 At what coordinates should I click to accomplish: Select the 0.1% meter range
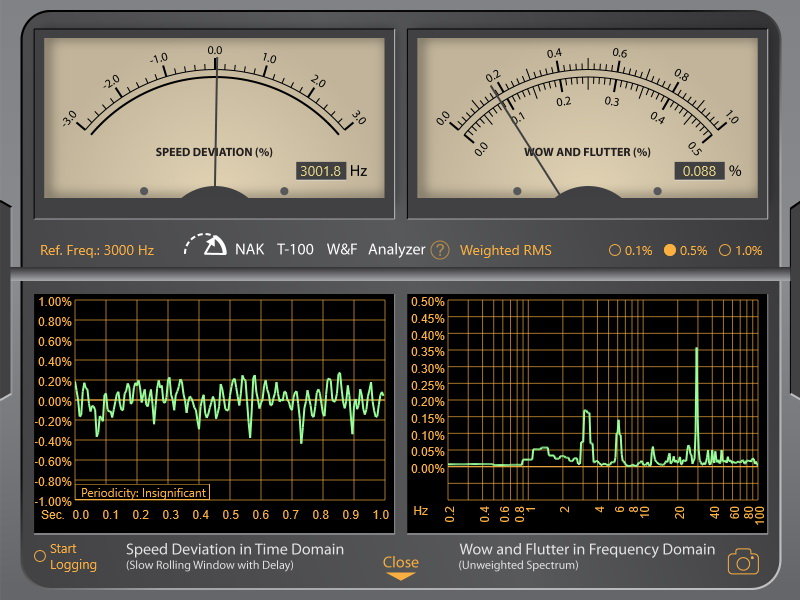point(630,250)
